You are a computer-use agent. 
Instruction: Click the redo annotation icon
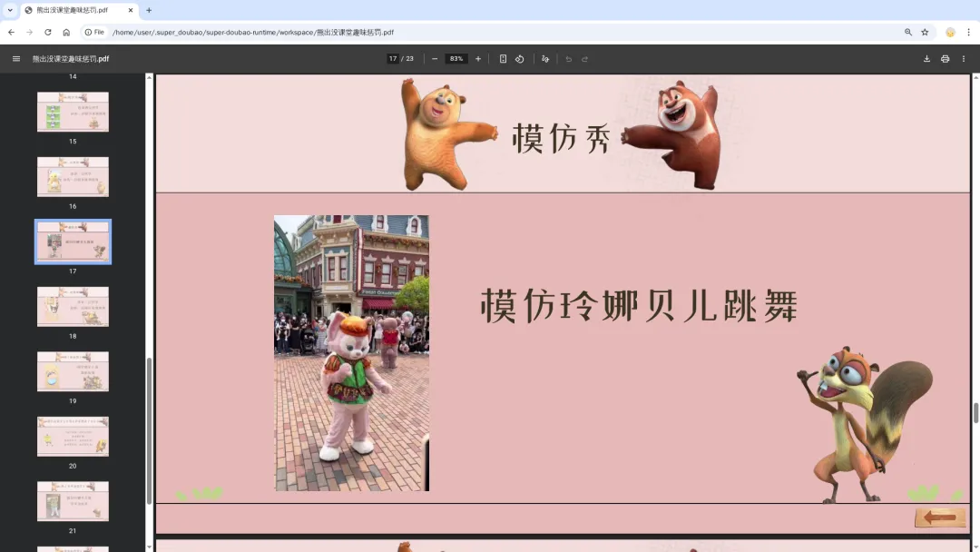coord(585,59)
